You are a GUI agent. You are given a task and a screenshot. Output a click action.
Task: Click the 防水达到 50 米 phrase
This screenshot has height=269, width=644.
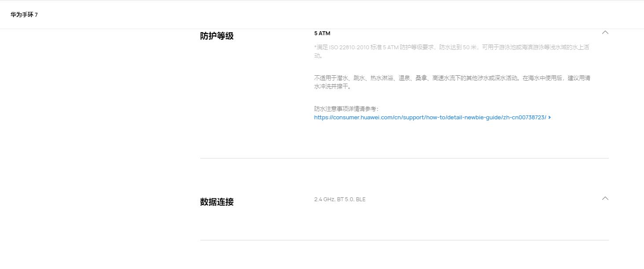458,48
